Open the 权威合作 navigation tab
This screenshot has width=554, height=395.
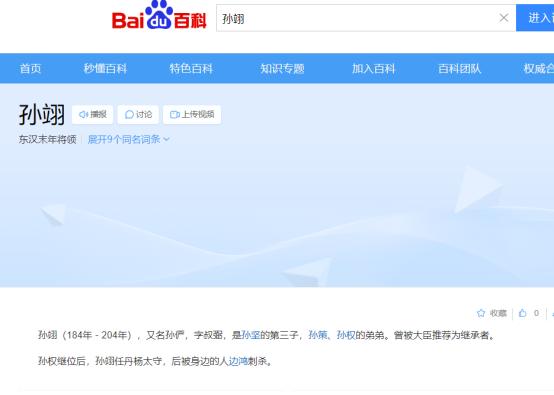(x=538, y=69)
